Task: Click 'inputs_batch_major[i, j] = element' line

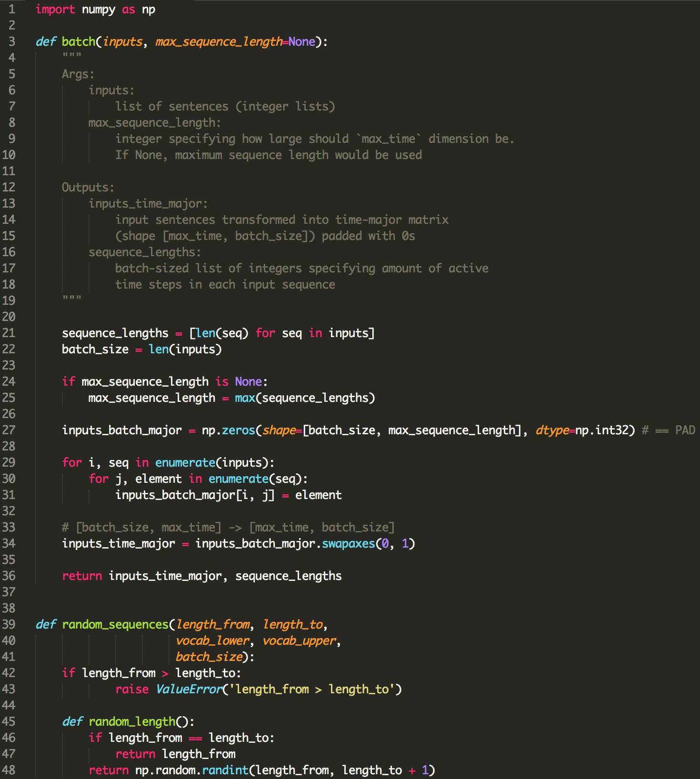Action: [229, 495]
